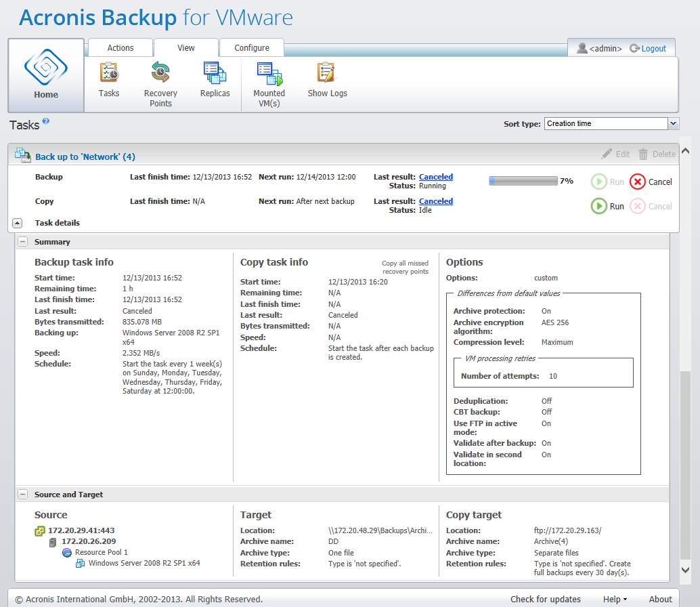Collapse the Source and Target section
Image resolution: width=700 pixels, height=607 pixels.
pyautogui.click(x=22, y=495)
